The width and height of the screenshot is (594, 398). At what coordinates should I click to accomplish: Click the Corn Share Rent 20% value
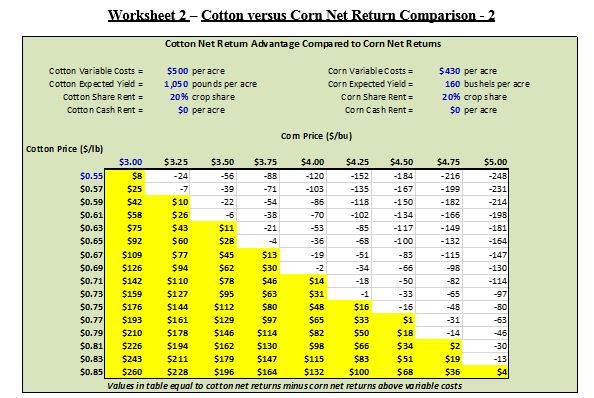tap(451, 97)
